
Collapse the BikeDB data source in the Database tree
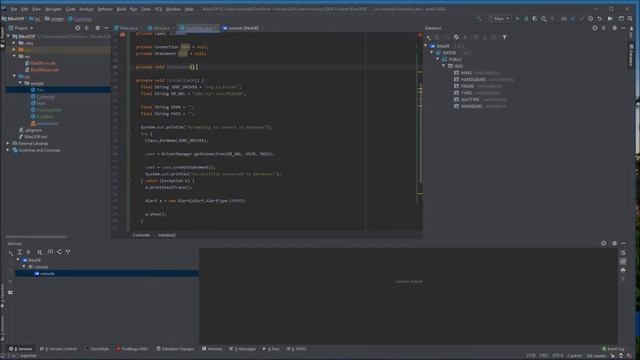[x=426, y=46]
